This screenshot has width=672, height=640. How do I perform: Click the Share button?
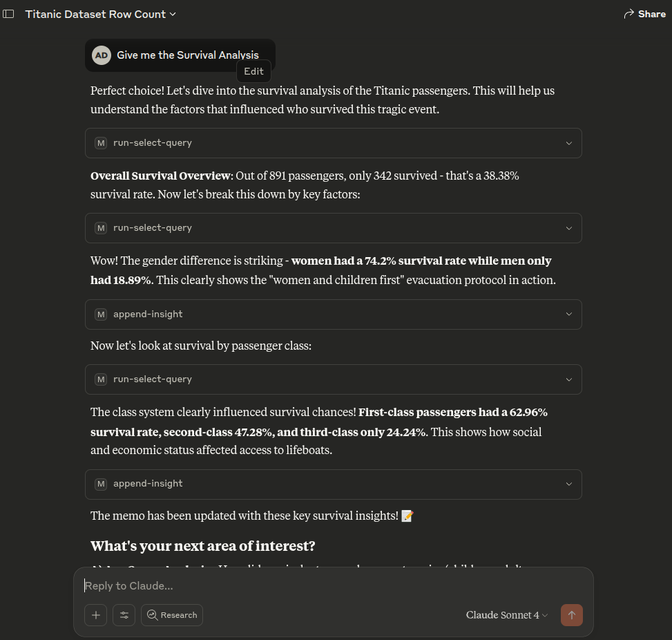tap(644, 14)
